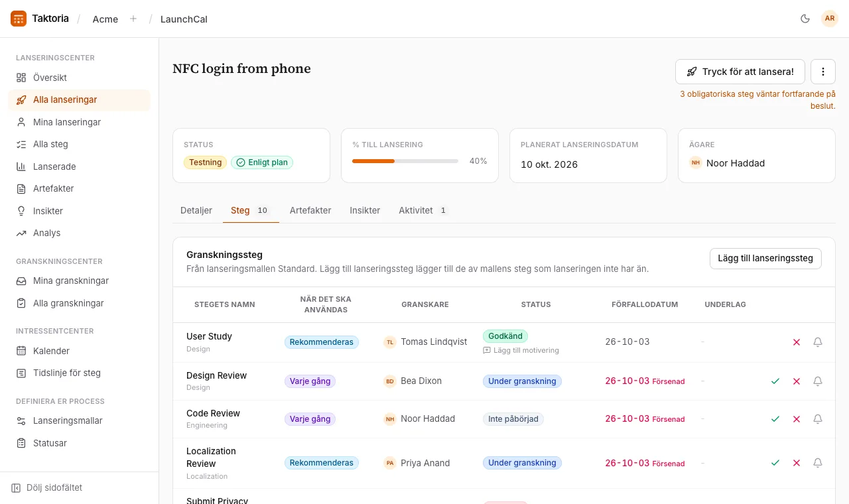Click the Taktoria logo icon
This screenshot has width=849, height=504.
(19, 19)
